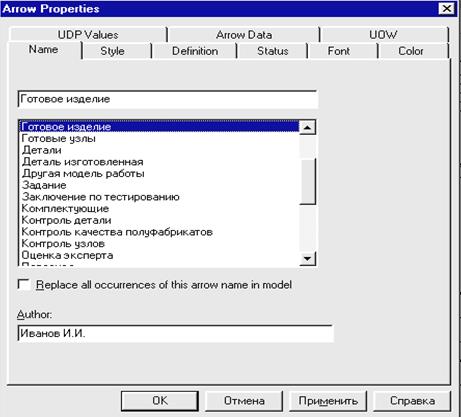Select 'Готовое изделие' in the name list
The width and height of the screenshot is (461, 417).
click(159, 127)
